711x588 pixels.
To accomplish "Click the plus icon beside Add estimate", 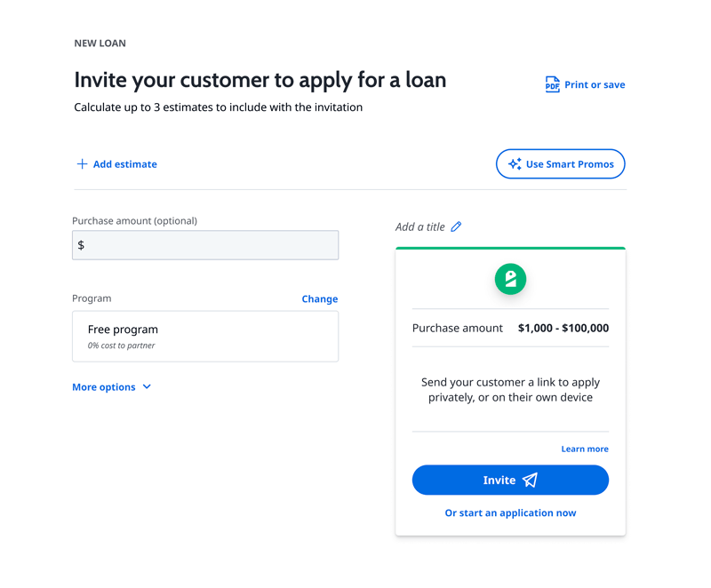I will 82,164.
